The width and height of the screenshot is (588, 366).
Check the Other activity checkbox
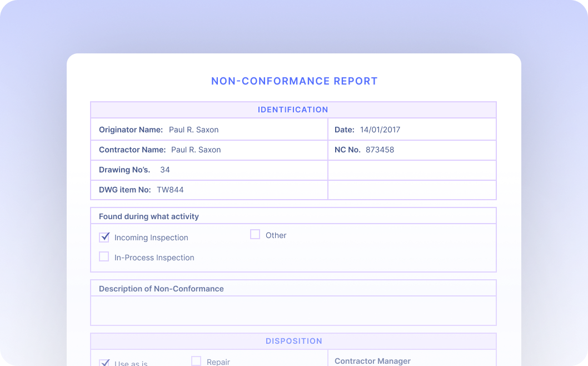tap(255, 235)
